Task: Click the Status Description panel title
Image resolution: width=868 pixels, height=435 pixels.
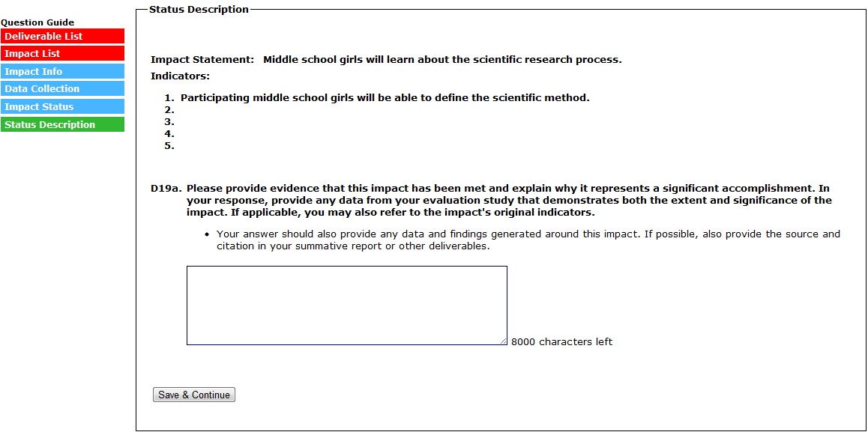Action: (x=199, y=10)
